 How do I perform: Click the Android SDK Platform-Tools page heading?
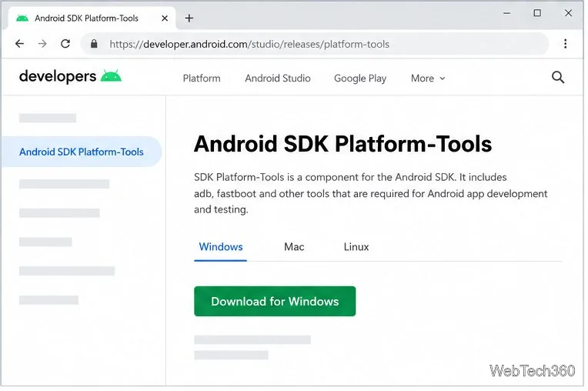coord(342,144)
